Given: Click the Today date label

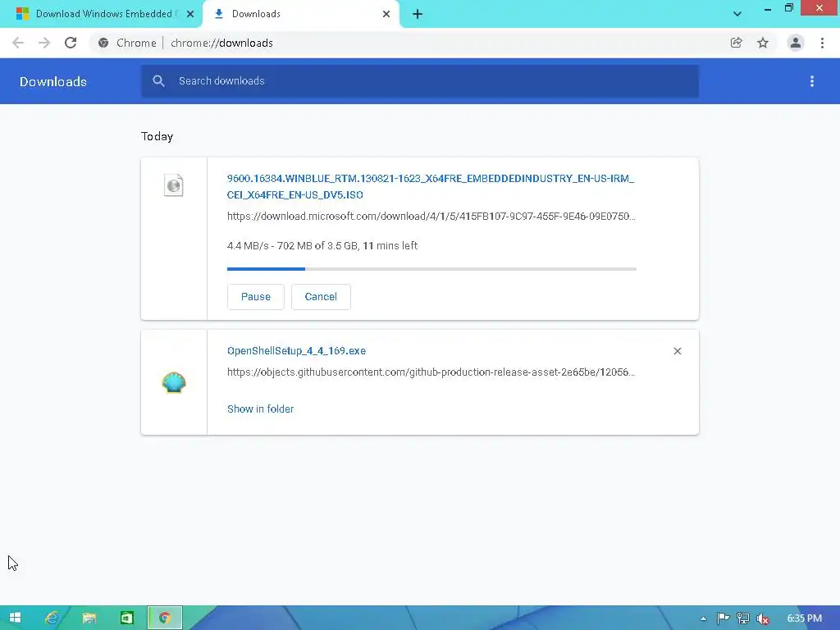Looking at the screenshot, I should coord(157,136).
